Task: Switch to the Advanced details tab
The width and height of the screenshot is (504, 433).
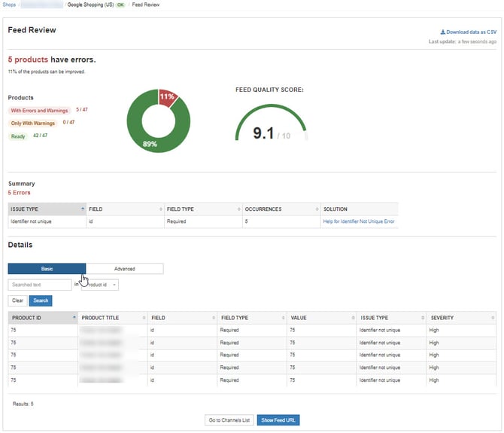Action: pyautogui.click(x=125, y=269)
